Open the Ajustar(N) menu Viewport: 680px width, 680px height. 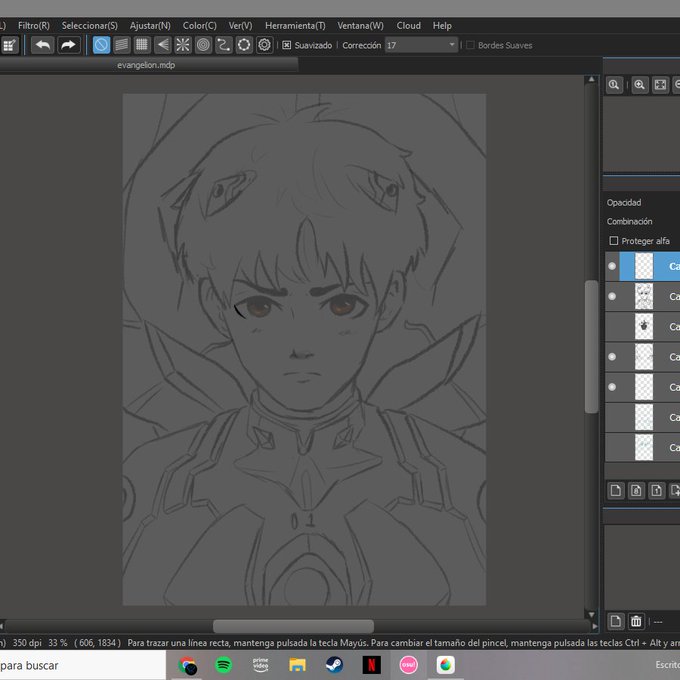[x=150, y=26]
